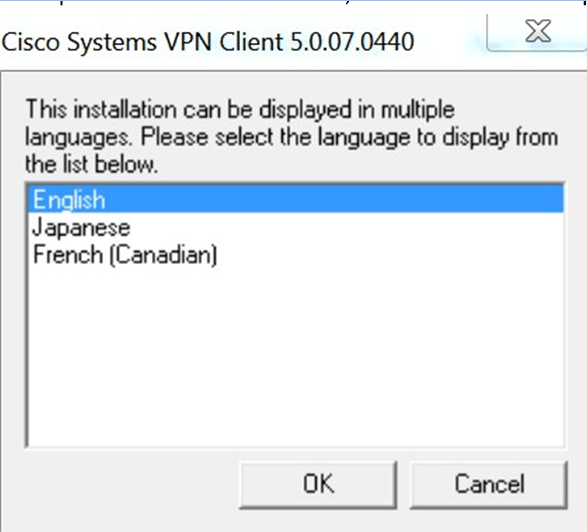Accept the chosen language using OK
The width and height of the screenshot is (587, 532).
tap(318, 484)
